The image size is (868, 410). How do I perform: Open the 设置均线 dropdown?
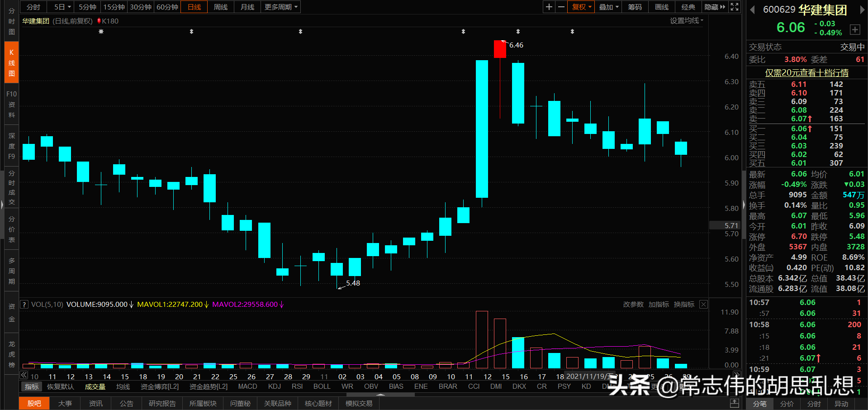click(686, 20)
